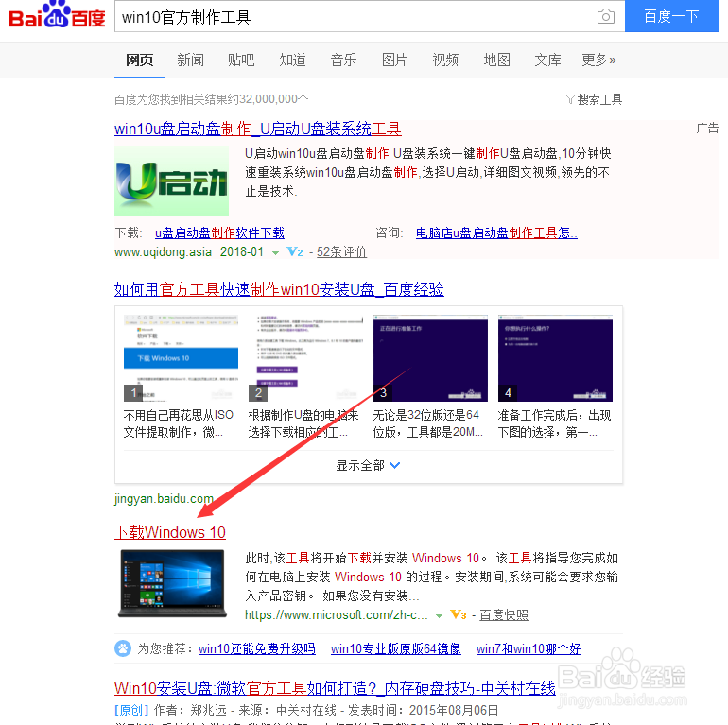Image resolution: width=728 pixels, height=725 pixels.
Task: Click the 百度一下 search button
Action: [671, 16]
